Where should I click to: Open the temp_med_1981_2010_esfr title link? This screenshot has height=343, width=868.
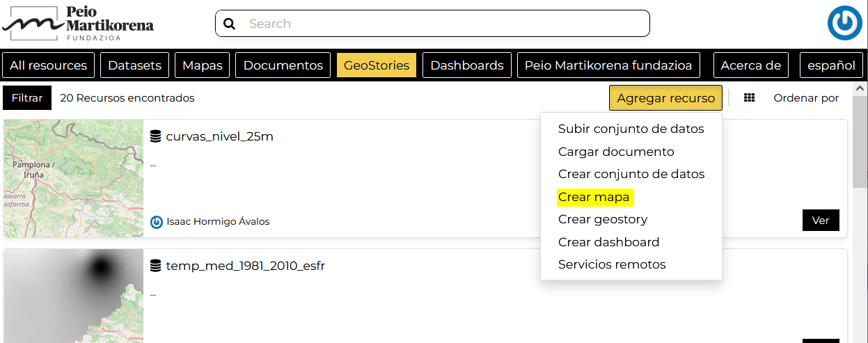point(245,266)
